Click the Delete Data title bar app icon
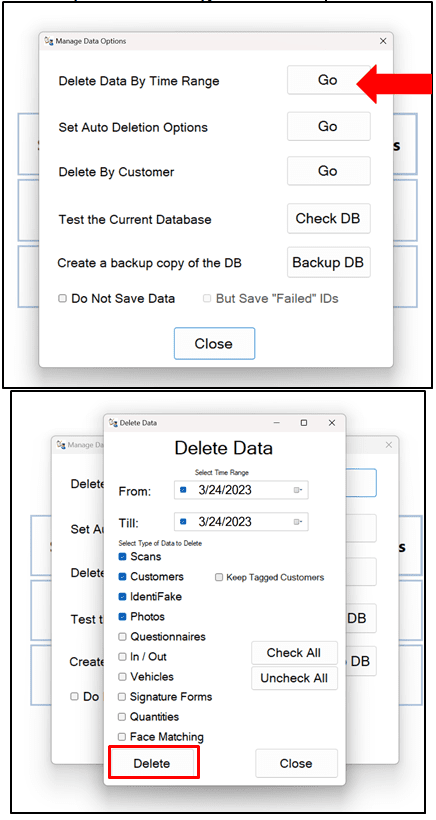 [x=113, y=423]
